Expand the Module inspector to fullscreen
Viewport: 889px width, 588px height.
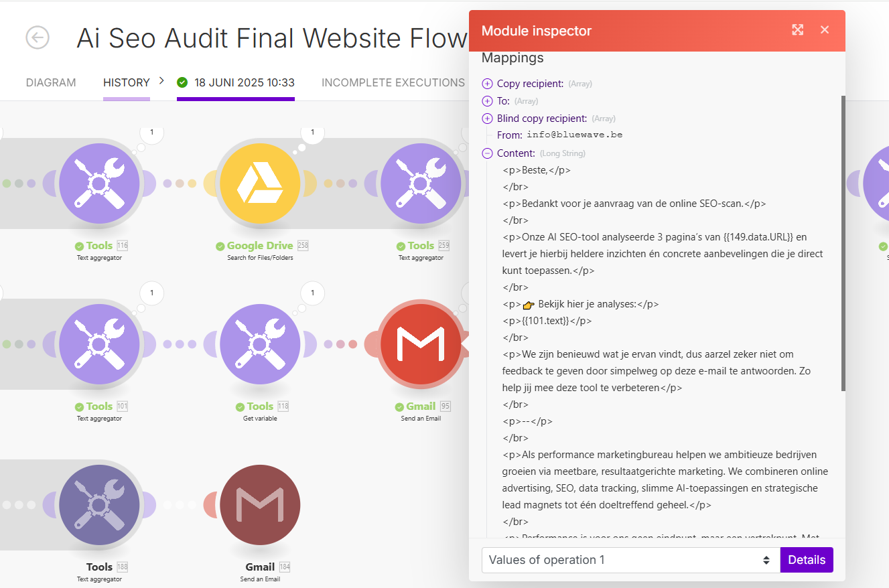(797, 30)
